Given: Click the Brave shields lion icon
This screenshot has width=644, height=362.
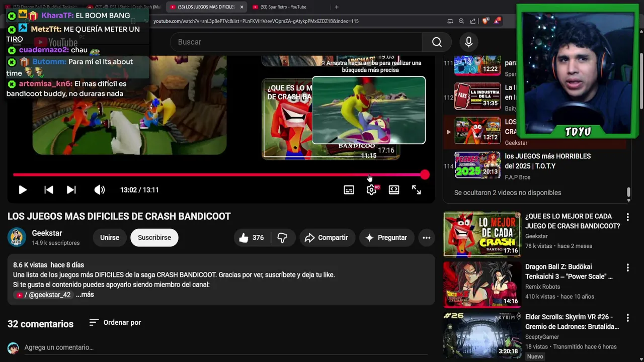Looking at the screenshot, I should coord(485,21).
